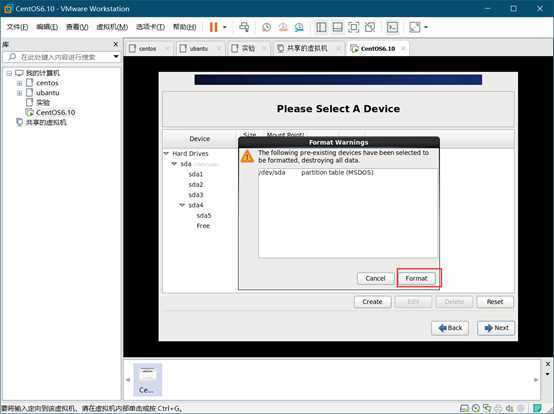Click the Next button in the installer
554x414 pixels.
pos(496,328)
